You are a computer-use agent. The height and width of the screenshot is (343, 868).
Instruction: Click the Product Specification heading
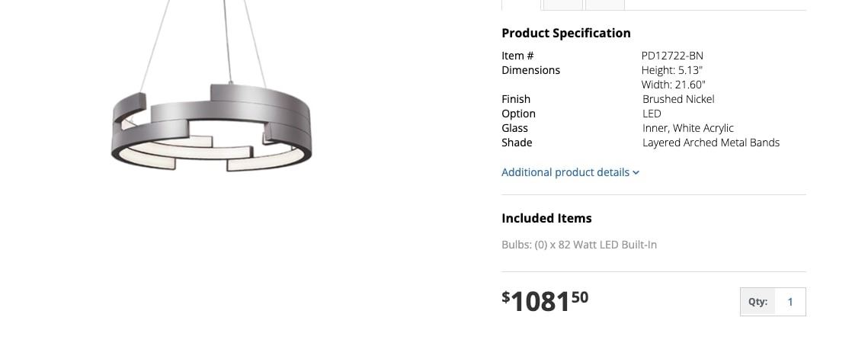click(566, 33)
